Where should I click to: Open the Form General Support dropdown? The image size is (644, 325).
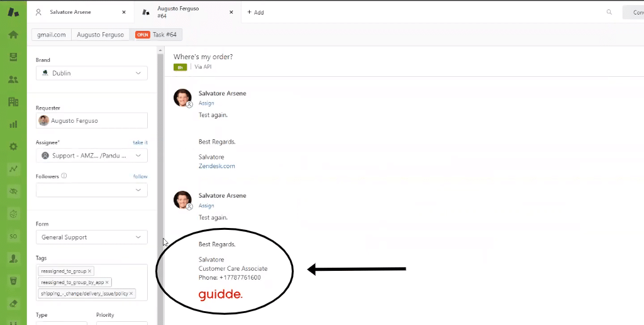tap(92, 237)
